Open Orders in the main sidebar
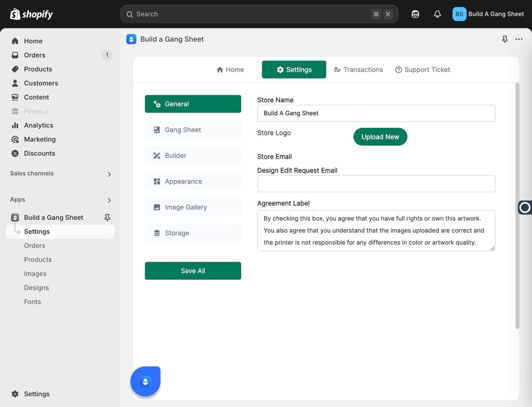This screenshot has height=407, width=532. point(34,55)
